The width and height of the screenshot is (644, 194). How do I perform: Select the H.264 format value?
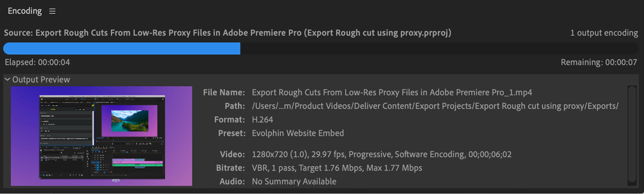[262, 120]
